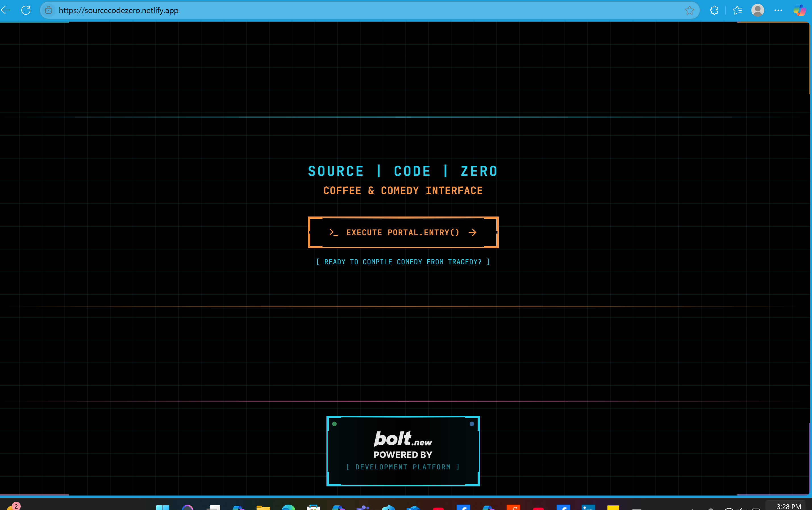The height and width of the screenshot is (510, 812).
Task: Click the arrow icon in the Execute button
Action: (472, 232)
